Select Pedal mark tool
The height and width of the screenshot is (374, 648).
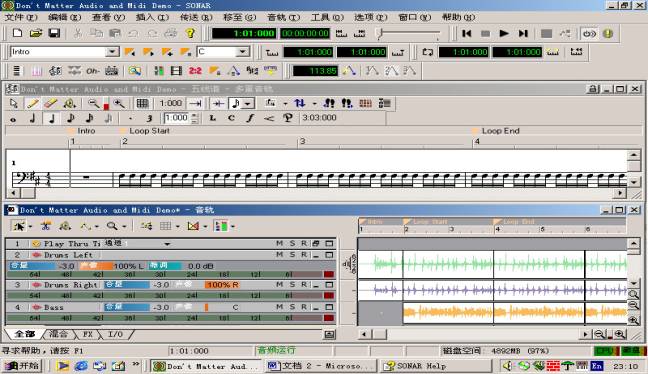pyautogui.click(x=288, y=118)
